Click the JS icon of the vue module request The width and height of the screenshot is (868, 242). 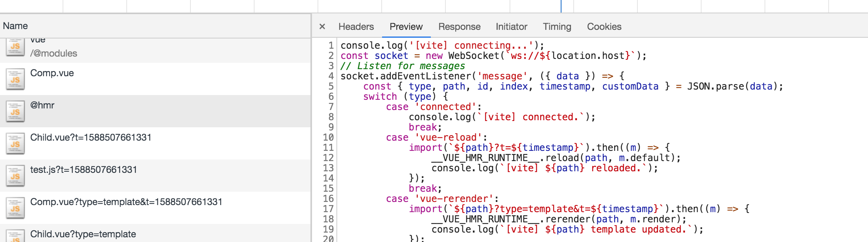(15, 47)
